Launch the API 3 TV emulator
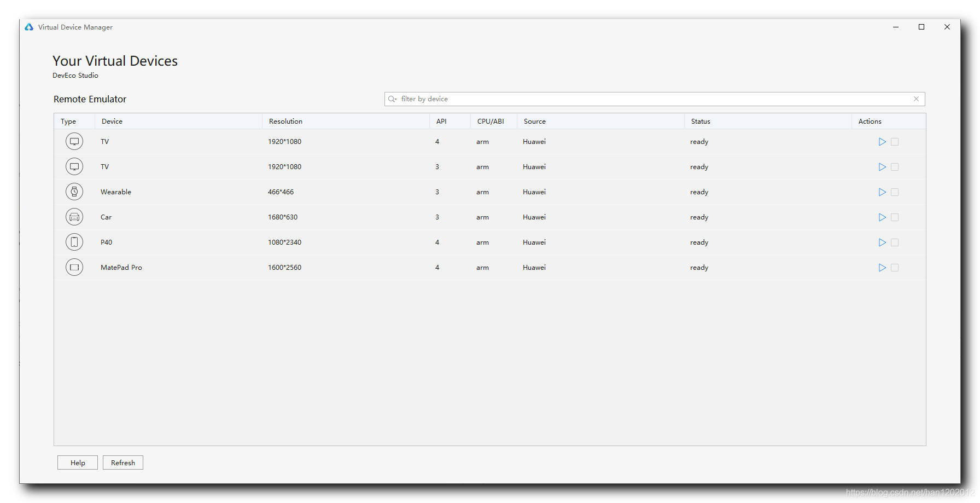Screen dimensions: 980x503 (882, 167)
